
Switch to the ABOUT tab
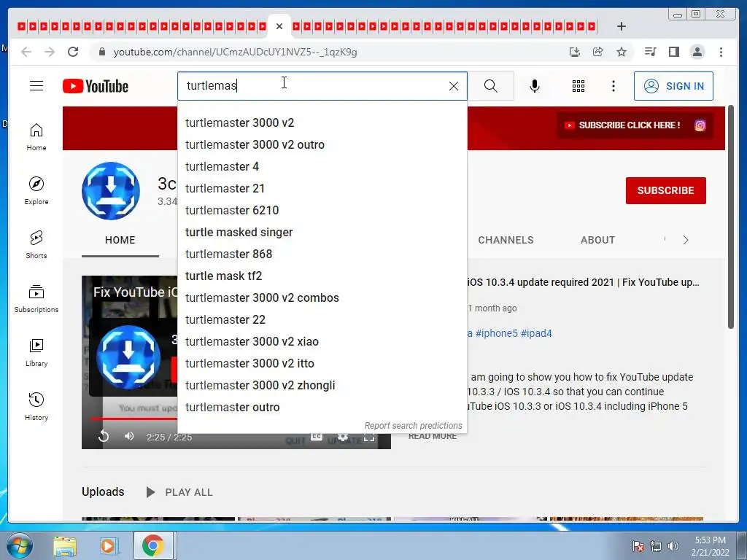click(597, 240)
